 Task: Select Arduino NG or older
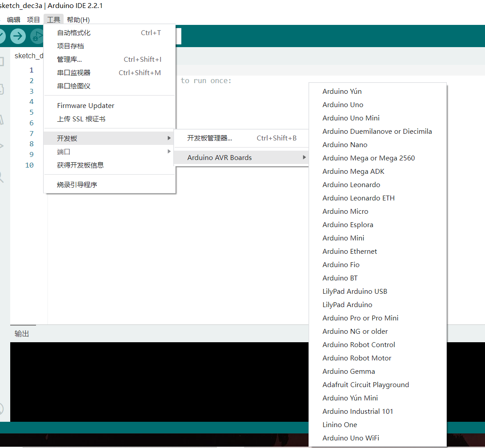click(378, 331)
